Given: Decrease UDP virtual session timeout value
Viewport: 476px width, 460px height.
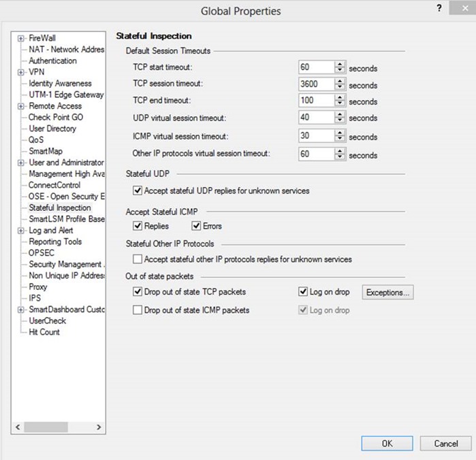Looking at the screenshot, I should pyautogui.click(x=340, y=120).
